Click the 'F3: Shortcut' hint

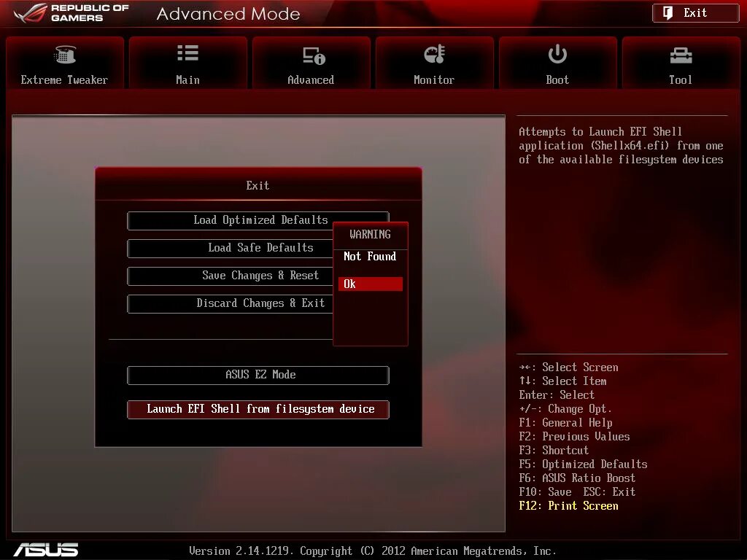[554, 450]
